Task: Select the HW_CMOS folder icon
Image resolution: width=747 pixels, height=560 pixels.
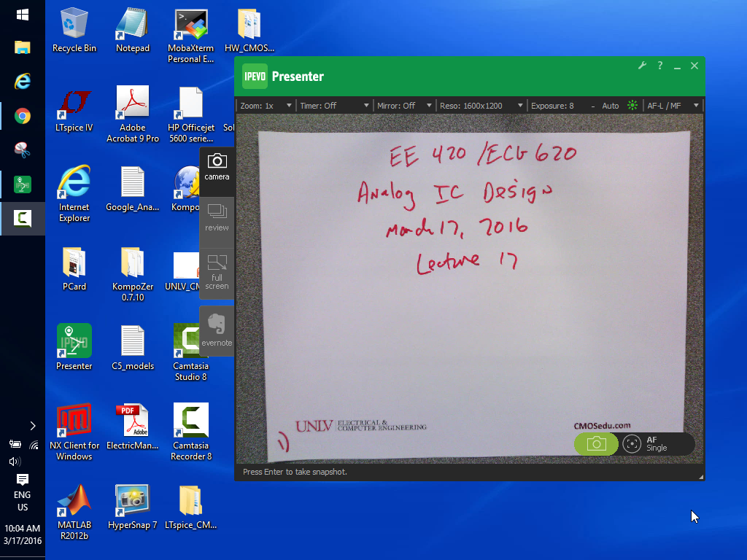Action: (x=249, y=30)
